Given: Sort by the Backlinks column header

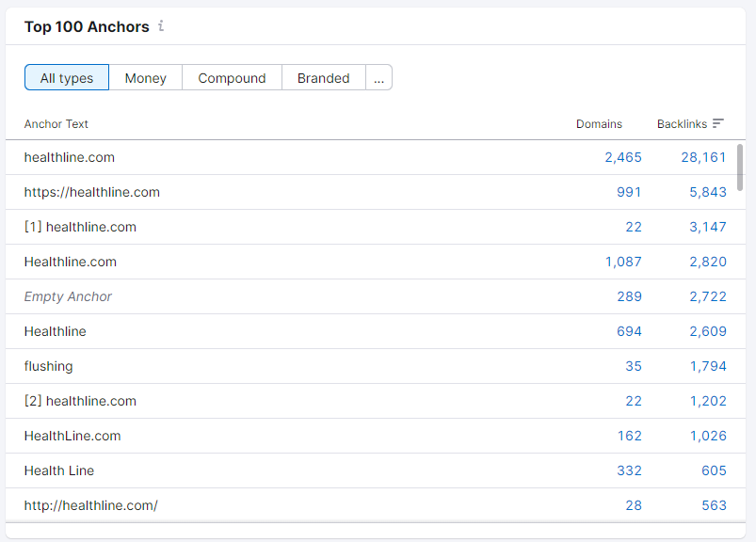Looking at the screenshot, I should (682, 124).
